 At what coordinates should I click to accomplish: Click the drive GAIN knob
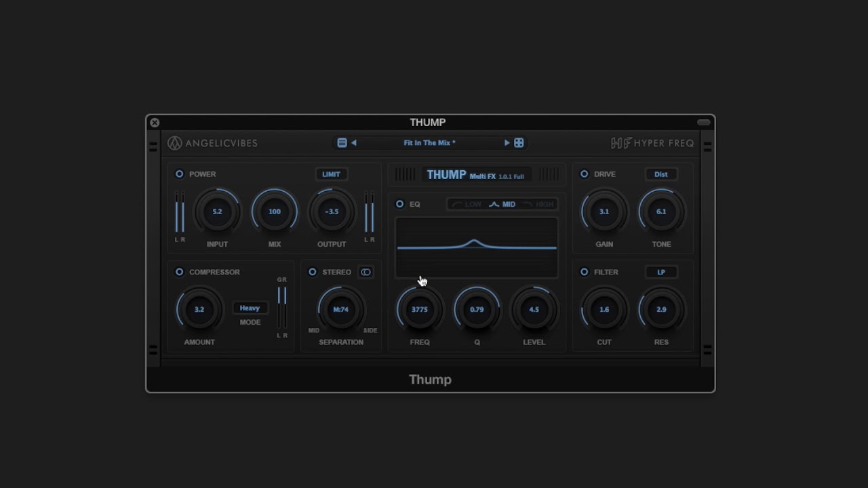[x=604, y=211]
